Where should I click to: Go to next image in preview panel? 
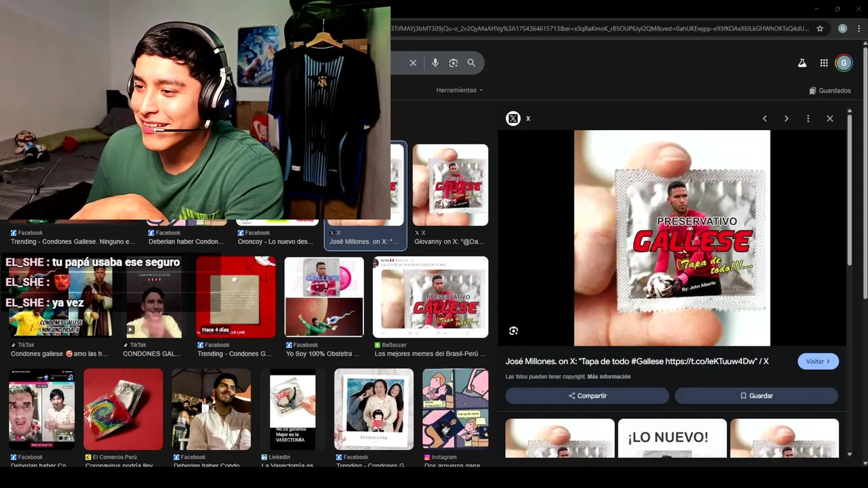tap(787, 119)
